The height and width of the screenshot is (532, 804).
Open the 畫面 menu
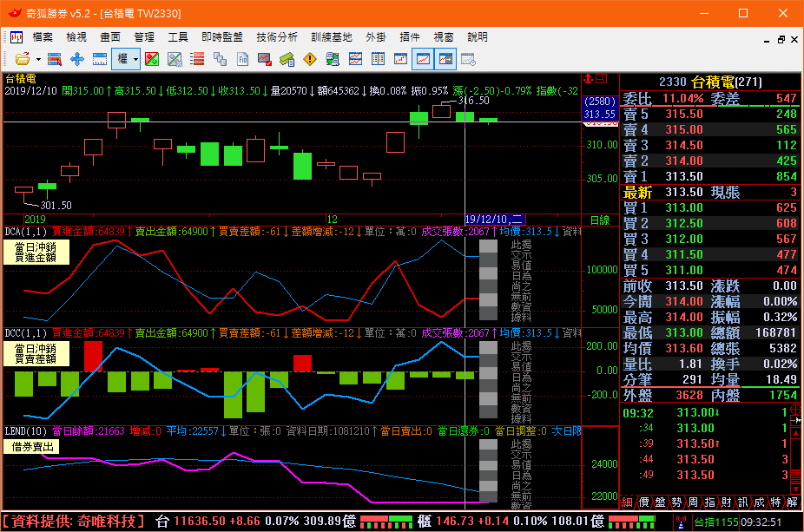coord(110,37)
